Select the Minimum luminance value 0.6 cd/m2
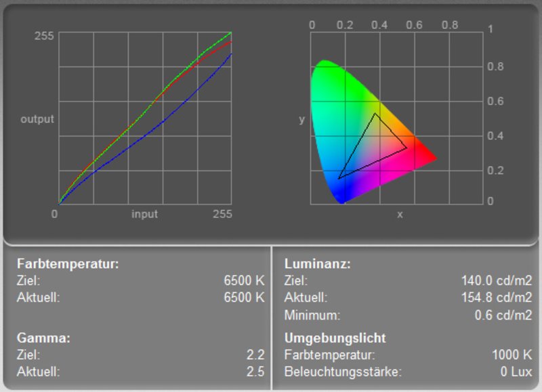The width and height of the screenshot is (542, 392). point(503,315)
